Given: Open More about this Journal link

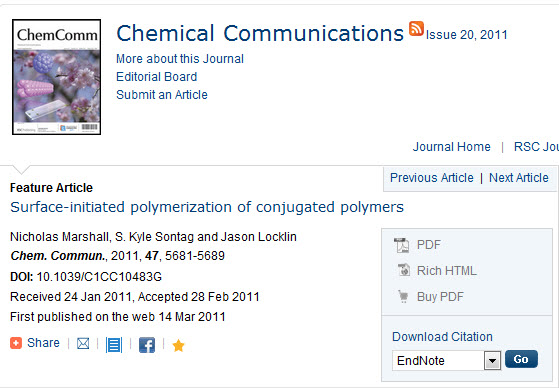Looking at the screenshot, I should 180,59.
